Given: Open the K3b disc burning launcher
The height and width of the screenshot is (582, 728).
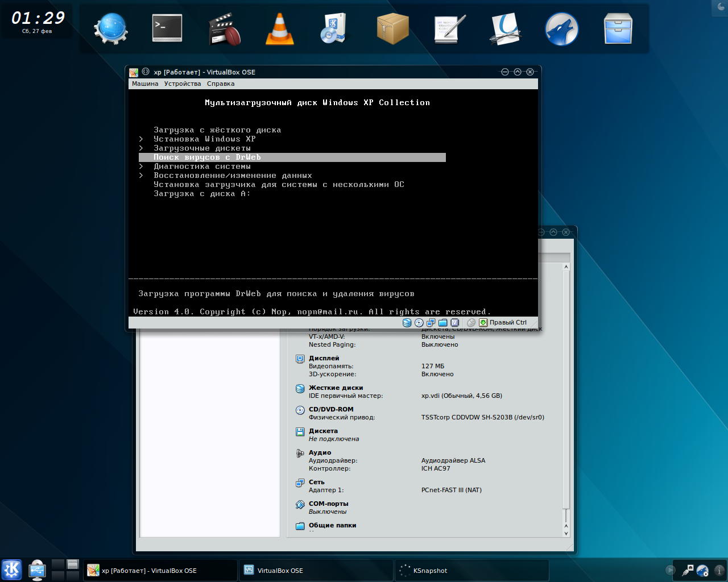Looking at the screenshot, I should pyautogui.click(x=334, y=29).
